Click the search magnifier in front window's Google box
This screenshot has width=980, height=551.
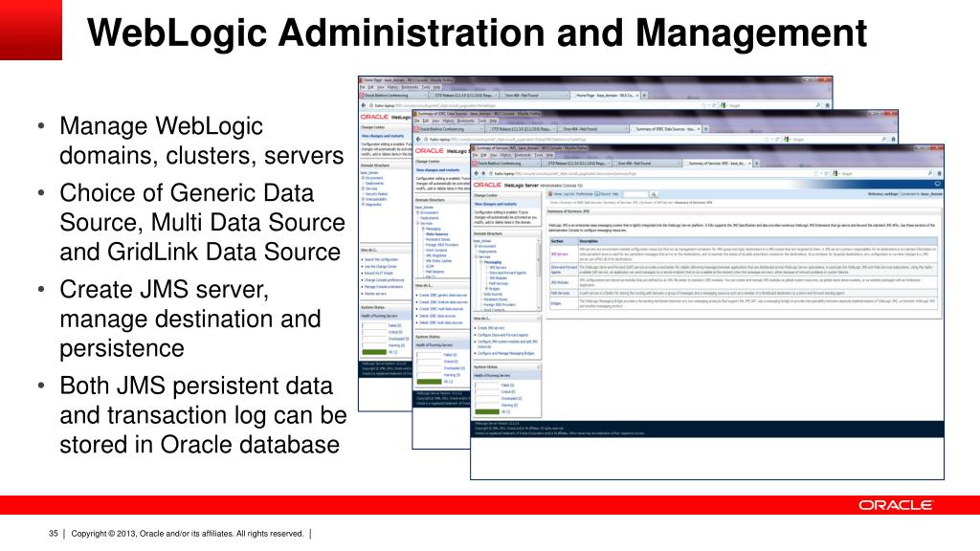point(930,173)
